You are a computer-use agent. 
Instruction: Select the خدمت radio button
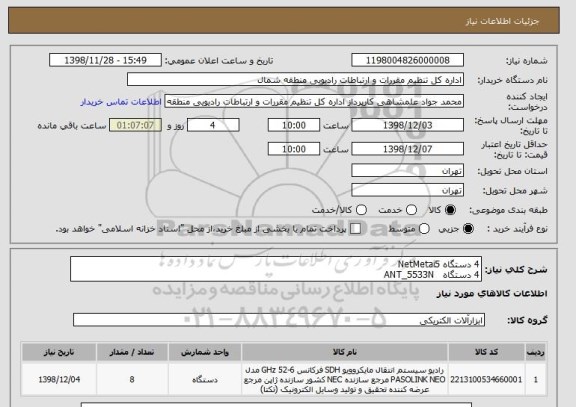coord(411,210)
